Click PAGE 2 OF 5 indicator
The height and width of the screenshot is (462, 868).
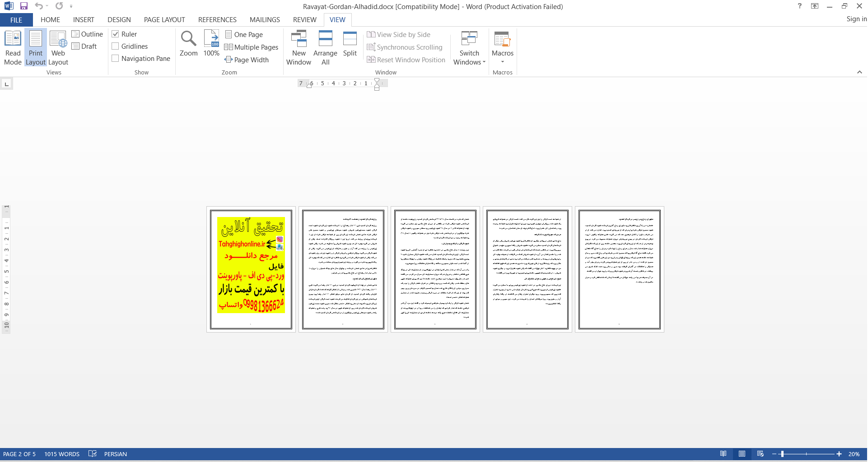pyautogui.click(x=19, y=454)
